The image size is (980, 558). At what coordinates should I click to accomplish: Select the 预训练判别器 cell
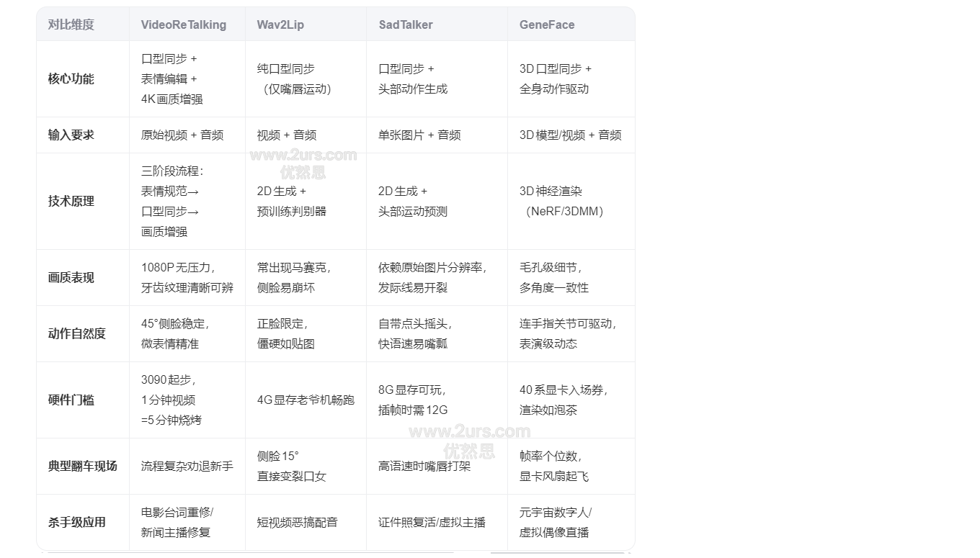[x=306, y=202]
